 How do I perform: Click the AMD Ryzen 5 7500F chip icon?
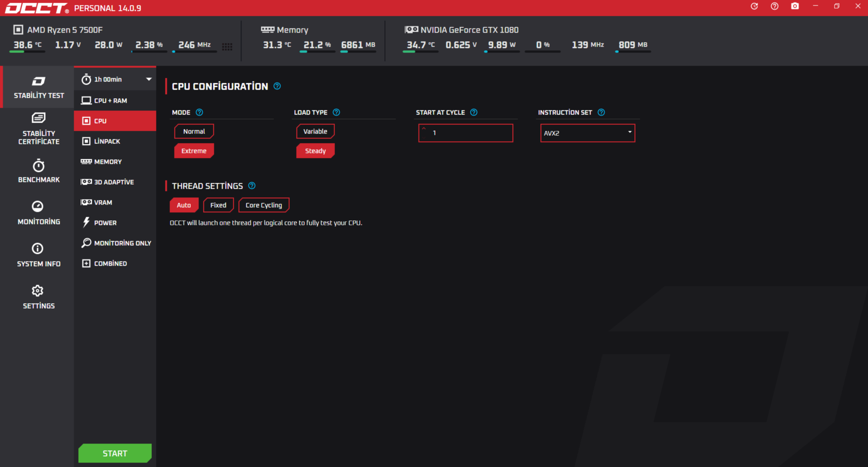[x=18, y=30]
